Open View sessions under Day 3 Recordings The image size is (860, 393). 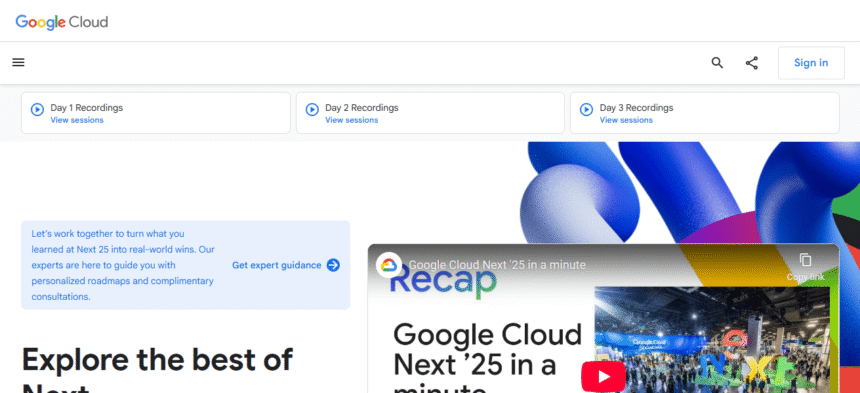point(626,120)
